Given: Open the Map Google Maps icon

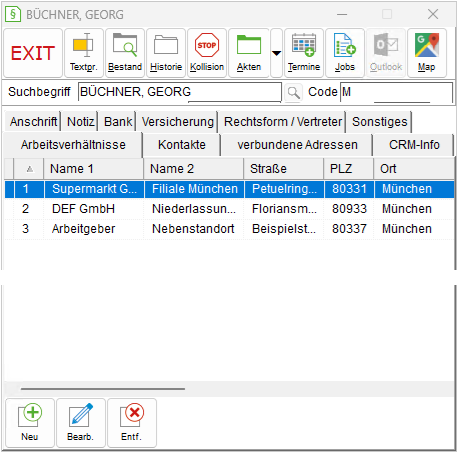Looking at the screenshot, I should [x=427, y=53].
